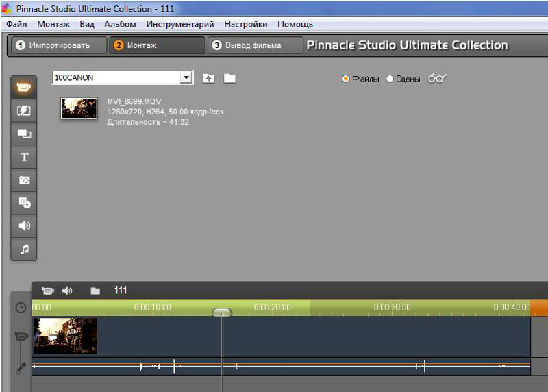Open the music tab with note icon
The image size is (548, 392).
(25, 249)
